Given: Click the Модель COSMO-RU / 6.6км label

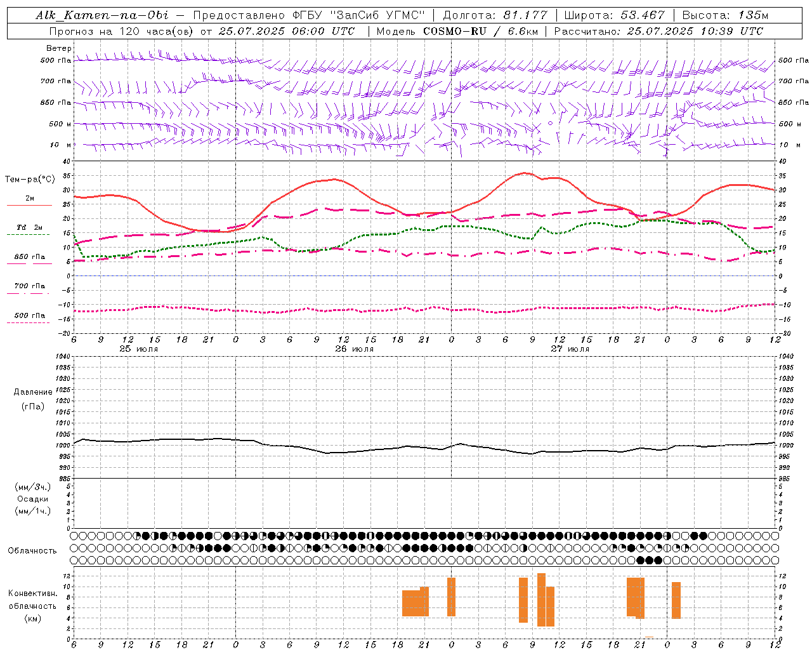Looking at the screenshot, I should tap(457, 31).
